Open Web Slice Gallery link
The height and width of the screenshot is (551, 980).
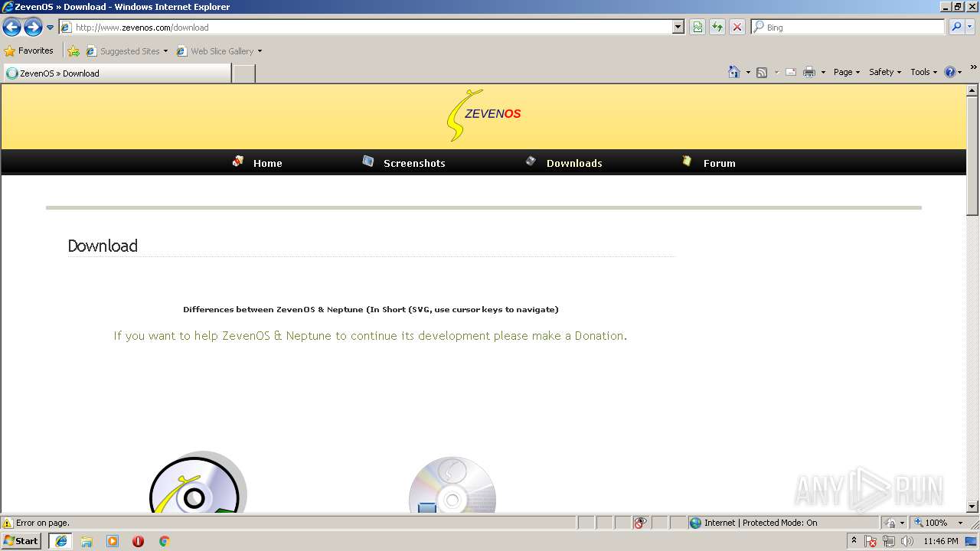(x=219, y=51)
